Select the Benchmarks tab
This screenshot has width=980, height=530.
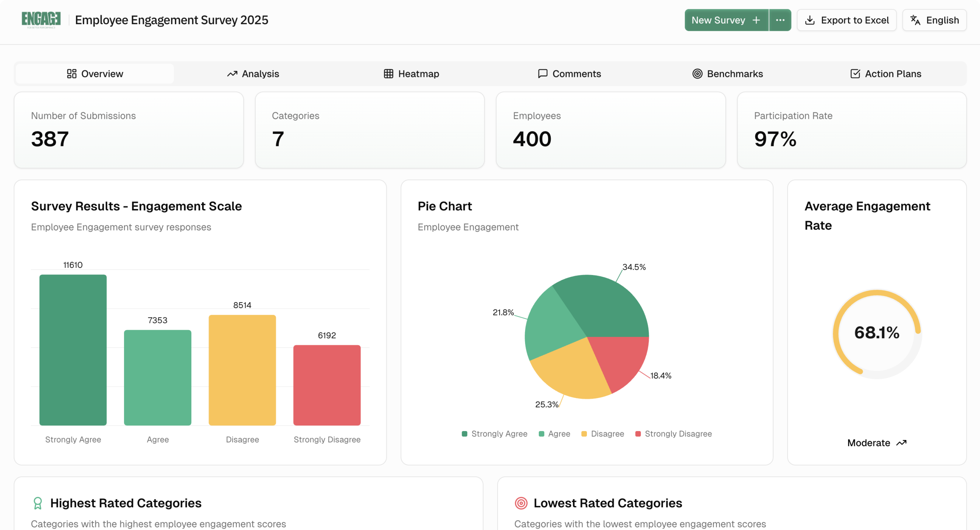[x=728, y=74]
